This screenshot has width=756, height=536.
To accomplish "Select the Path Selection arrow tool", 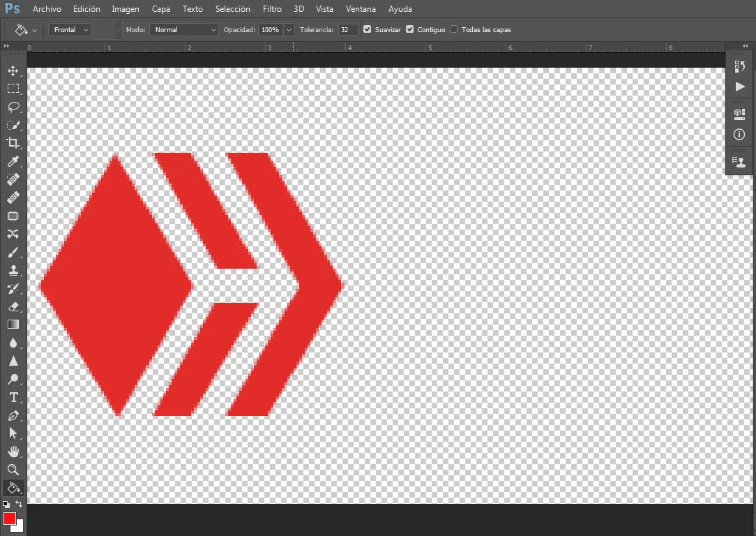I will pyautogui.click(x=13, y=433).
